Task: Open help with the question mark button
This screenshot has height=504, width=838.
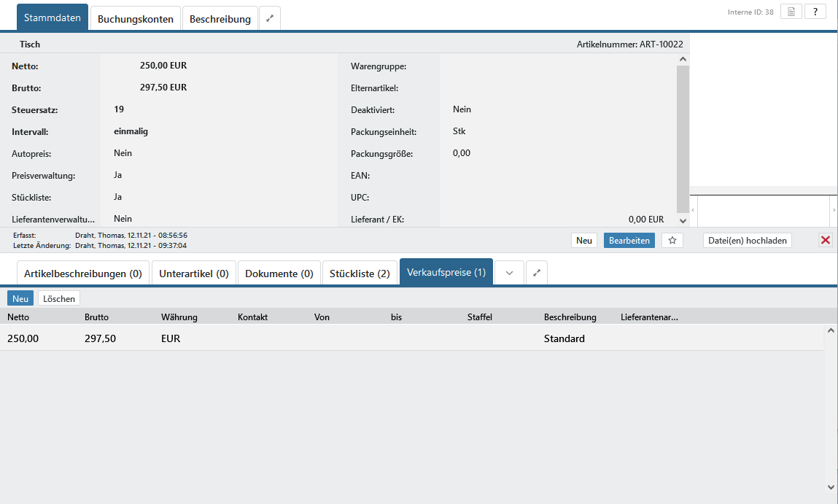Action: click(815, 12)
